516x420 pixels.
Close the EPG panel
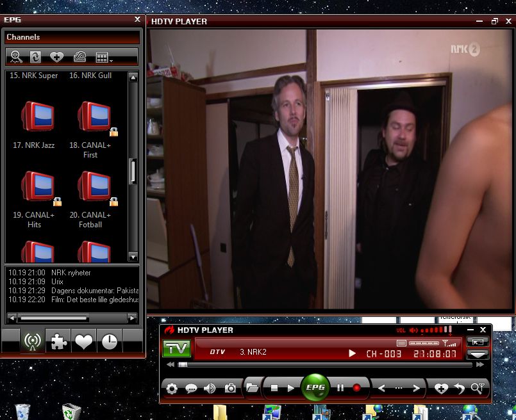point(138,19)
